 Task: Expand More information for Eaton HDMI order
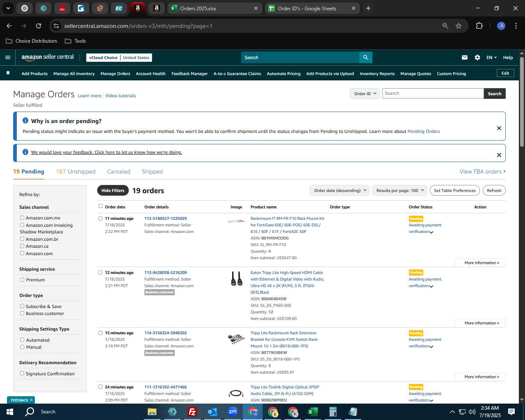point(480,323)
